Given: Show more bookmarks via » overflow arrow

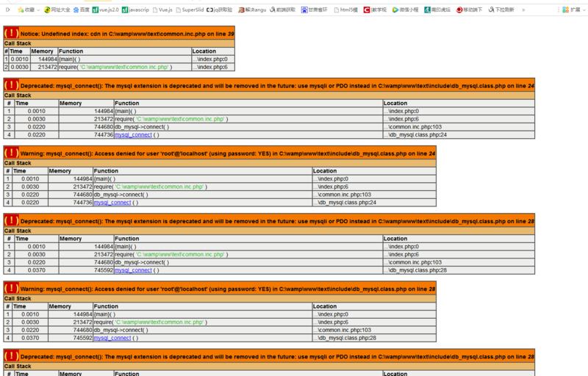Looking at the screenshot, I should 523,10.
